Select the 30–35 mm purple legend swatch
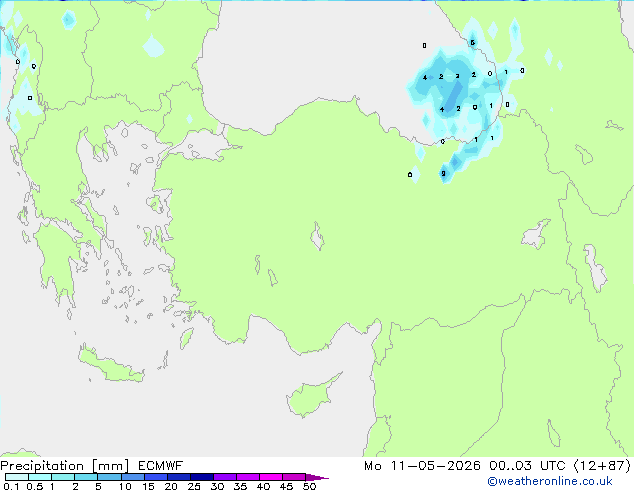Screen dimensions: 634x490 (225, 477)
